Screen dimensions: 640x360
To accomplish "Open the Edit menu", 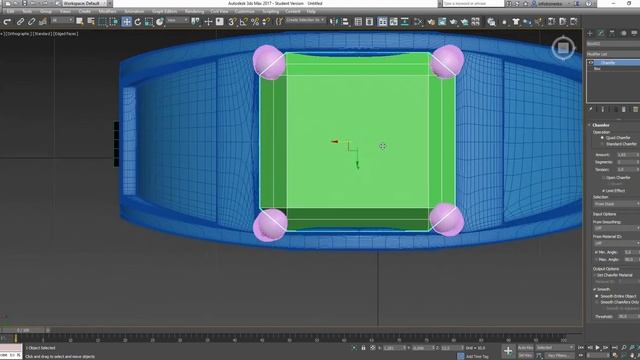I will coord(10,11).
